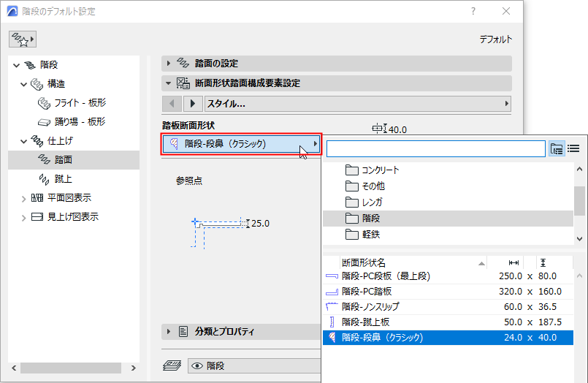Expand the 踏面の設定 panel
Viewport: 588px width, 383px height.
(169, 64)
